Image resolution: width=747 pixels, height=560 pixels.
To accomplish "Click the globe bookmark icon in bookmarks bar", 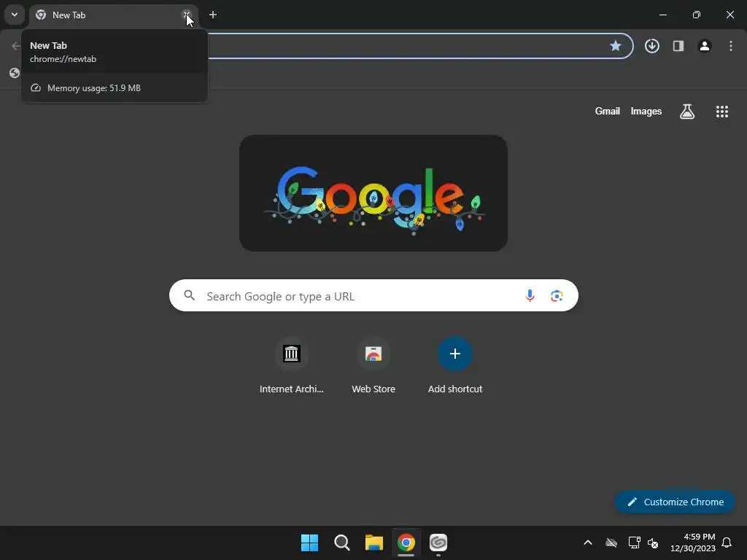I will 15,73.
